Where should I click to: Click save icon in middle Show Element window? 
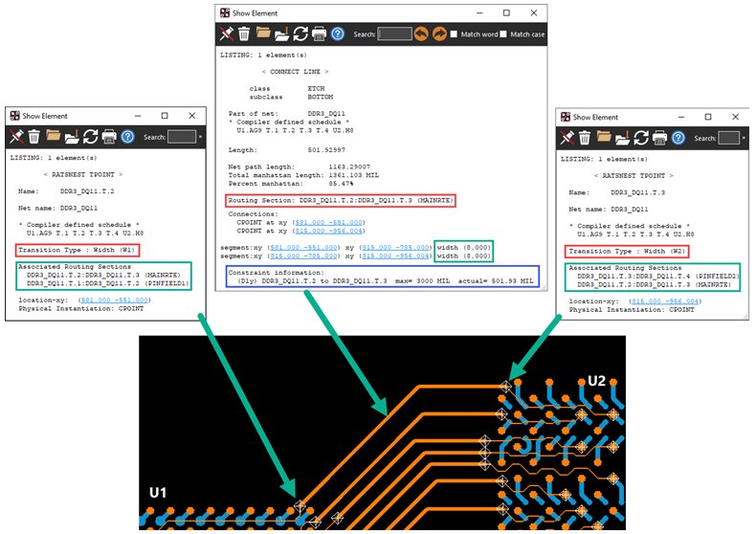pos(281,33)
